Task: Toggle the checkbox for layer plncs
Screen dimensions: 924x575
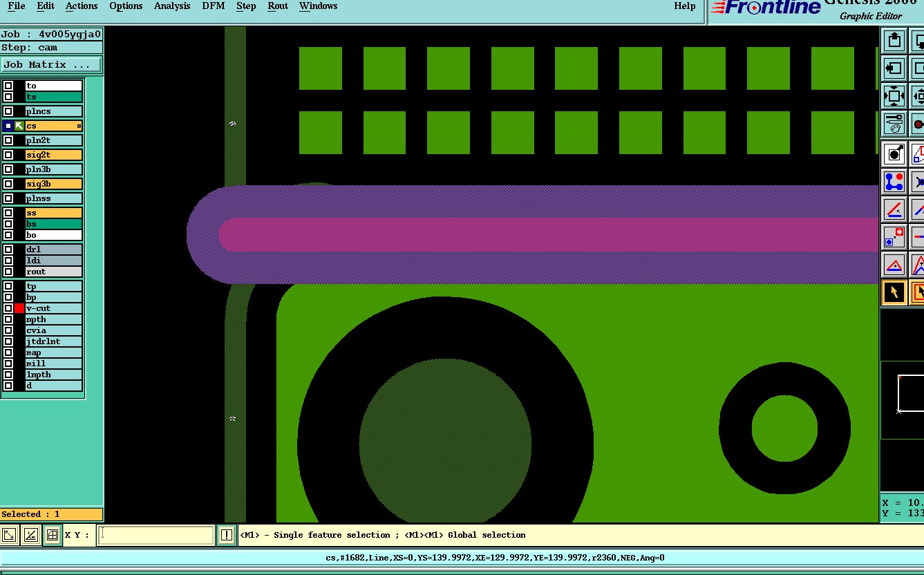Action: click(x=8, y=111)
